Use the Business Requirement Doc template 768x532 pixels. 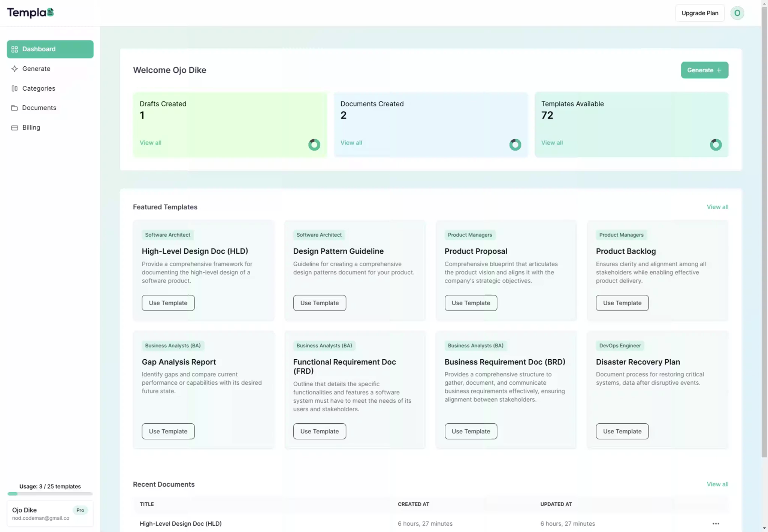(471, 431)
